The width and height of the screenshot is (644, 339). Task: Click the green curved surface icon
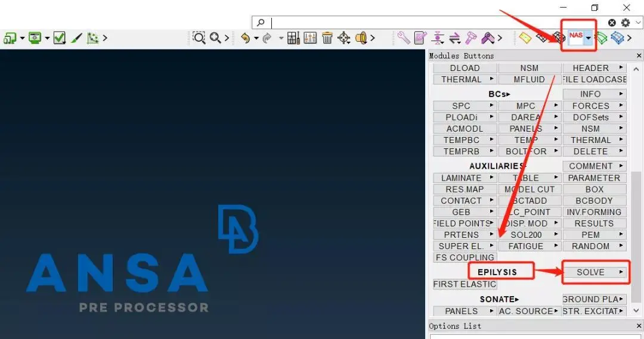click(x=601, y=38)
